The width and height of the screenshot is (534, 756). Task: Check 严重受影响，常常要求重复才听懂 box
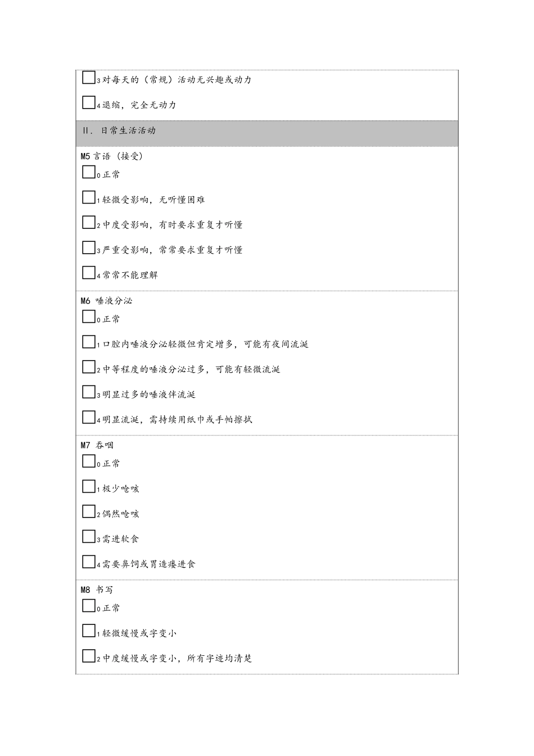88,247
